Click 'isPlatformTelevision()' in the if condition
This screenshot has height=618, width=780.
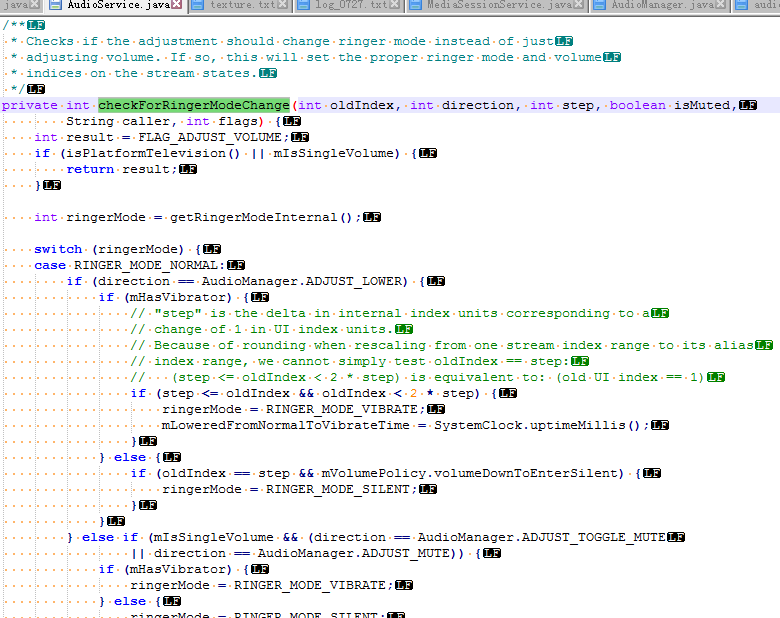(153, 153)
